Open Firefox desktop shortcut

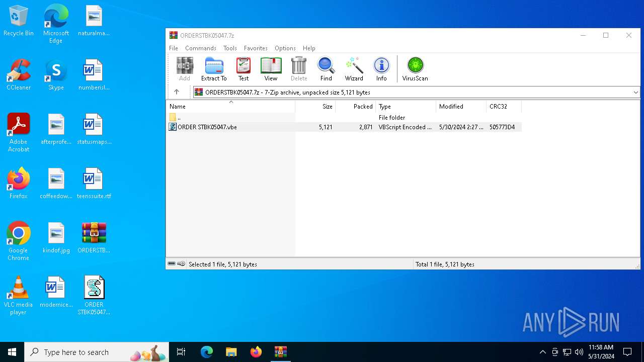(x=19, y=184)
